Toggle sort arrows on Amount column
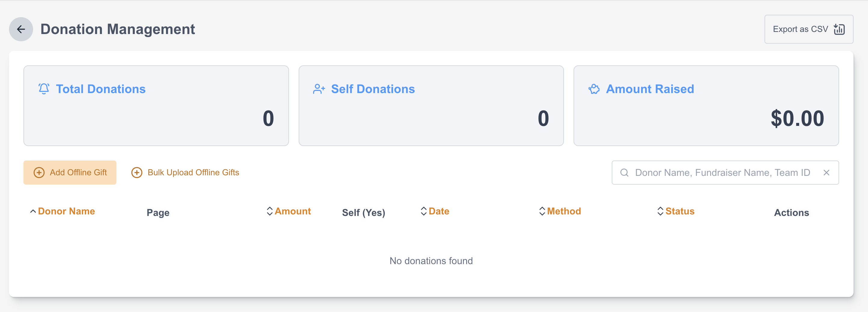The image size is (868, 312). click(x=269, y=211)
